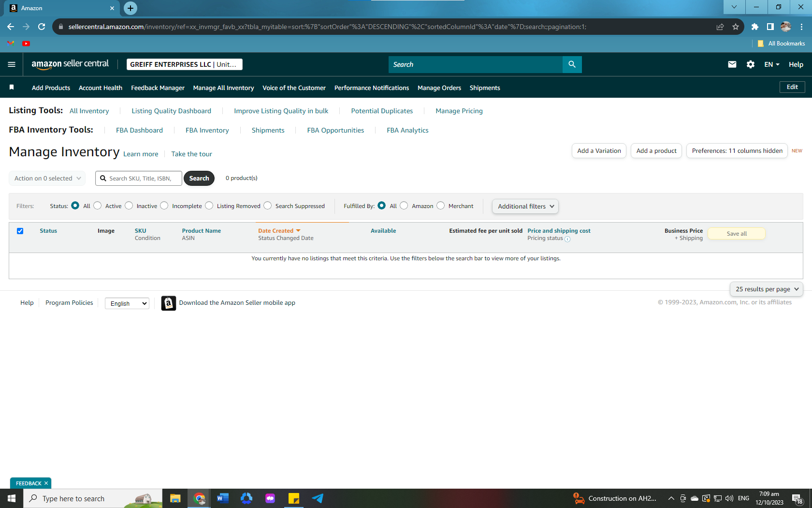Open Sticky Notes from the taskbar
Viewport: 812px width, 508px height.
[294, 498]
